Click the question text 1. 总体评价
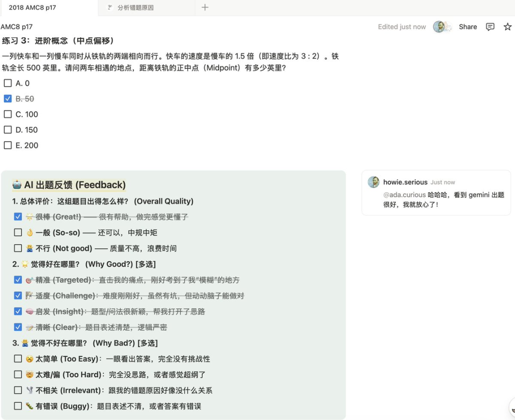The height and width of the screenshot is (420, 515). click(103, 201)
